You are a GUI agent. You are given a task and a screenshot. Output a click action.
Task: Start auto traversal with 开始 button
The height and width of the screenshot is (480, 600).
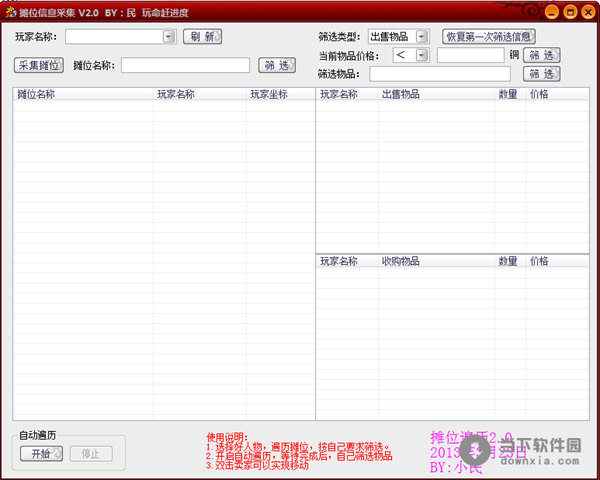click(x=41, y=453)
